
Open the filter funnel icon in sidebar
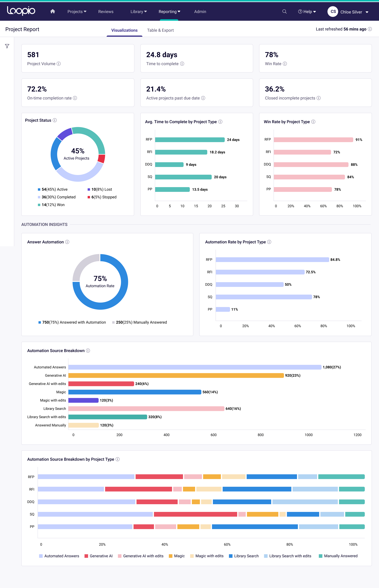(x=7, y=46)
